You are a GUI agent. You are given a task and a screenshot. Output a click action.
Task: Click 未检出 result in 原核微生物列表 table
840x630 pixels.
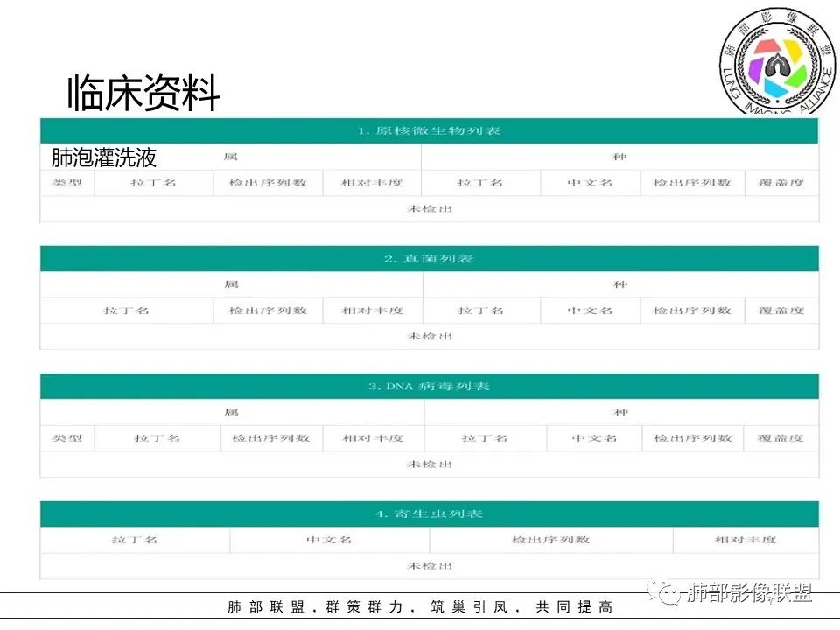click(x=430, y=208)
